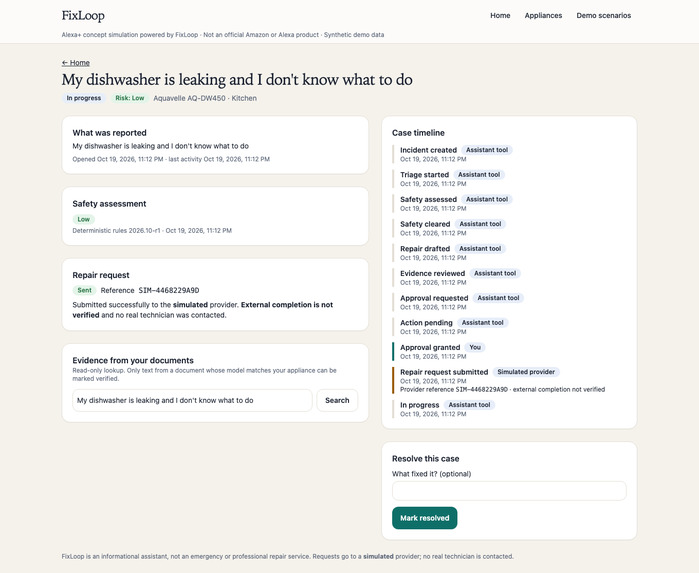Click the 'Provider reference SIM-4468229A9D' timeline note
This screenshot has height=573, width=699.
502,389
